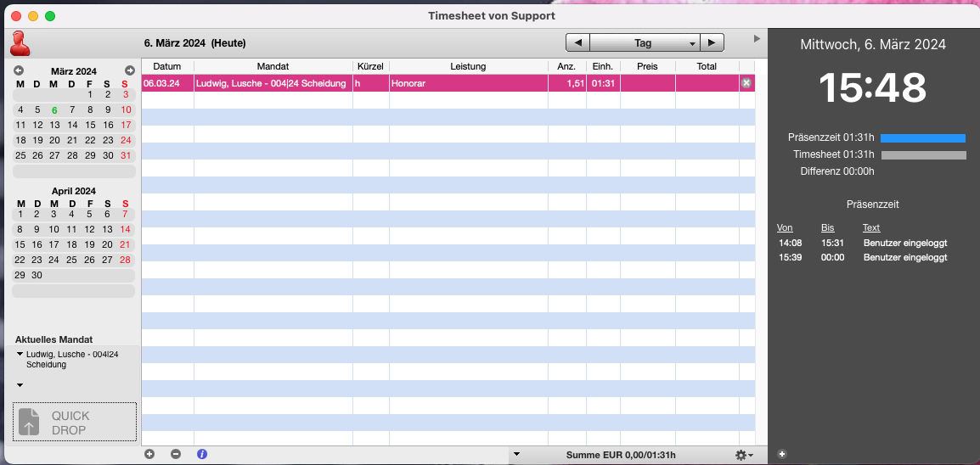Click the April 2024 month title
Screen dimensions: 980x465
coord(74,191)
